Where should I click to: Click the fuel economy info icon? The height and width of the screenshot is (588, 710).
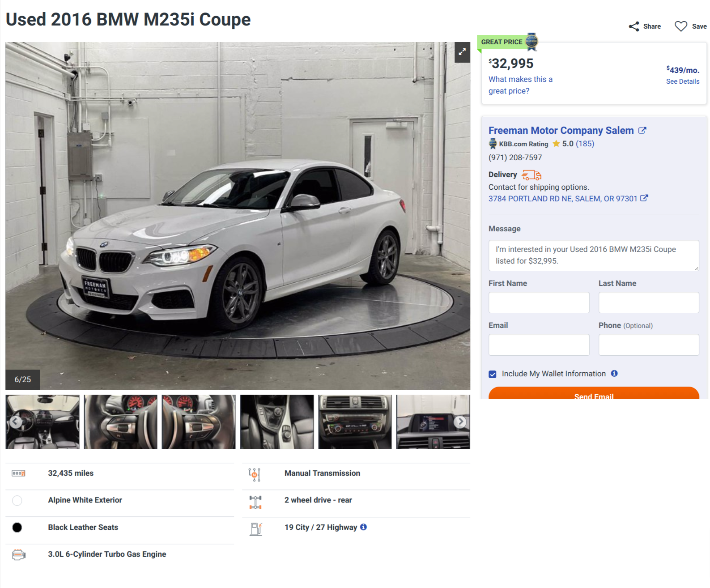(x=363, y=527)
